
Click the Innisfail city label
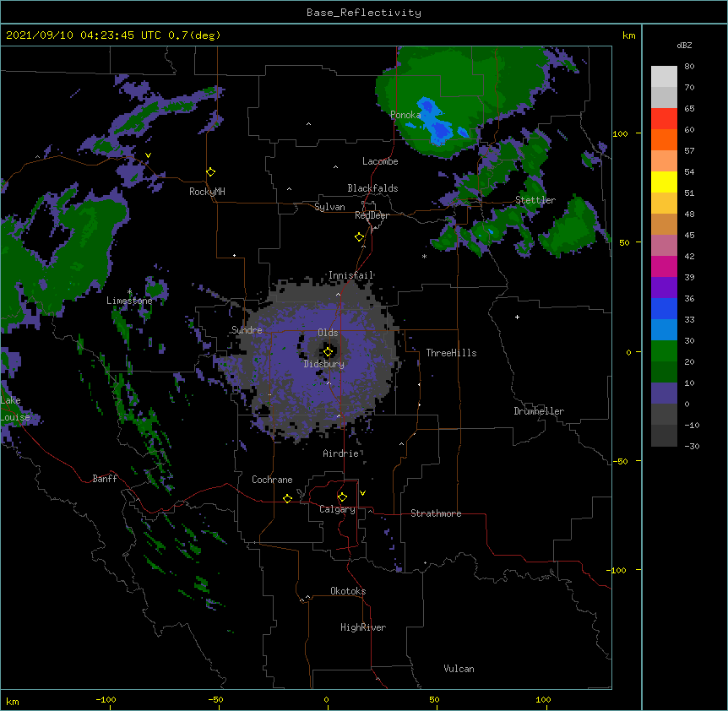click(x=350, y=275)
